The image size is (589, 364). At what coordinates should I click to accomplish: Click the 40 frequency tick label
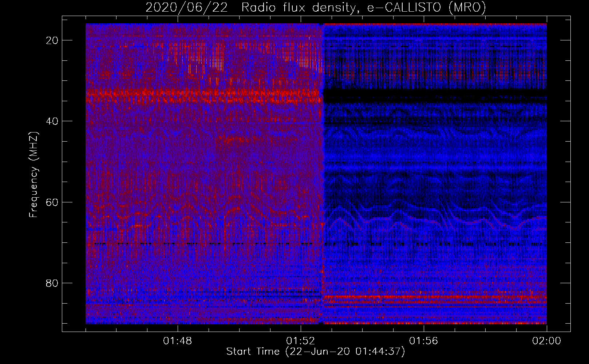click(x=52, y=121)
